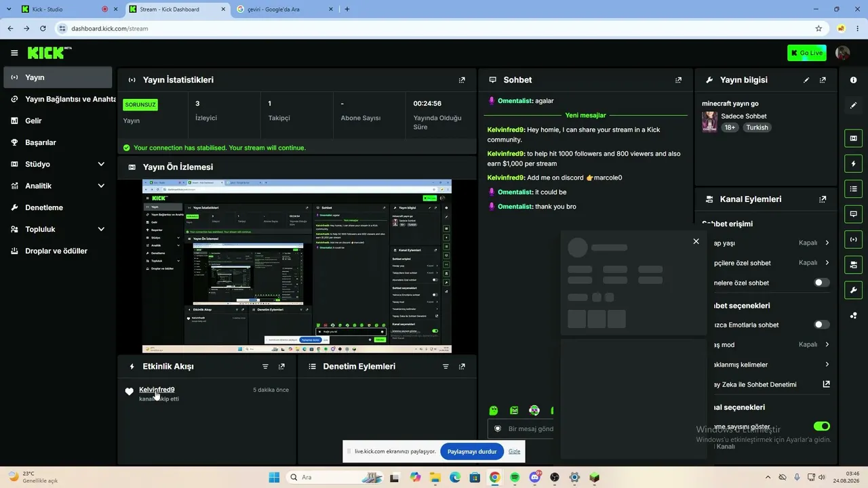Open AI chat moderation external link icon
This screenshot has width=868, height=488.
(x=826, y=384)
